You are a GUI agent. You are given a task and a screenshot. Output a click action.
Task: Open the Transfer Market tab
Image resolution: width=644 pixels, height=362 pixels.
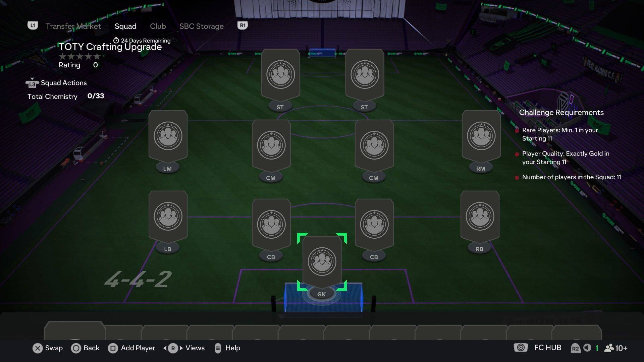[73, 26]
